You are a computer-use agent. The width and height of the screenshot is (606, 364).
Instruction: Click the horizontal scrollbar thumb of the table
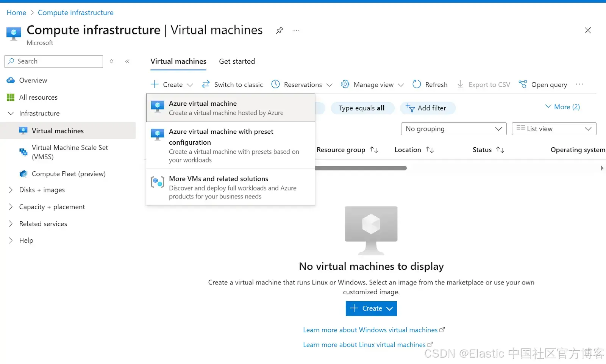point(361,168)
